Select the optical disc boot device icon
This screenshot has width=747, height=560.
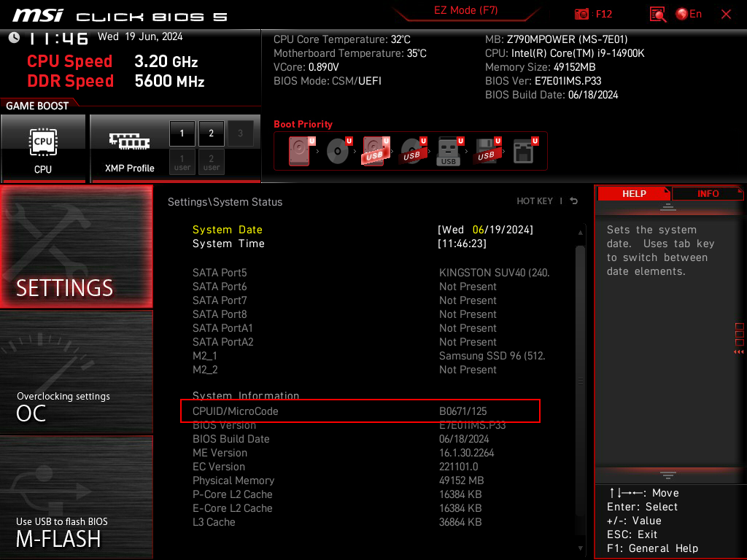(x=338, y=151)
